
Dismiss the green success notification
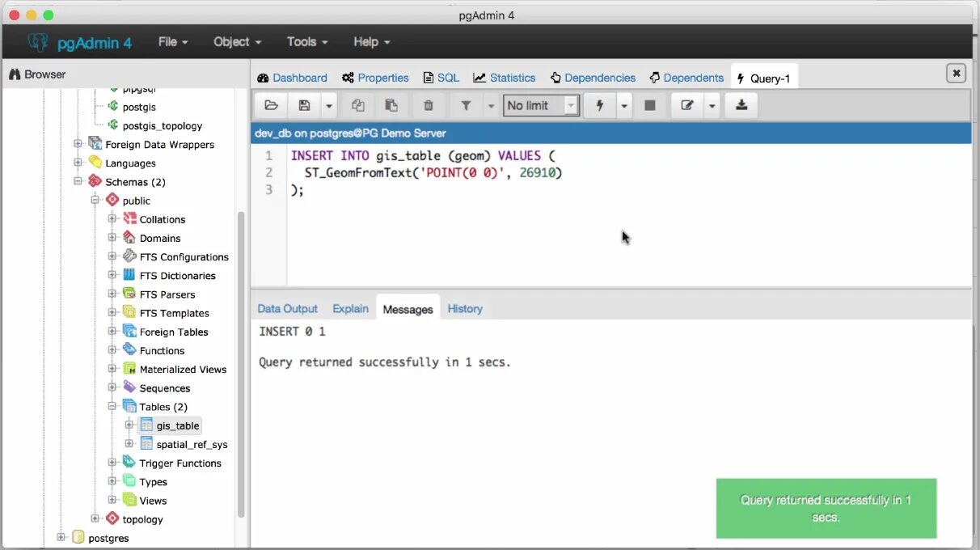click(826, 508)
